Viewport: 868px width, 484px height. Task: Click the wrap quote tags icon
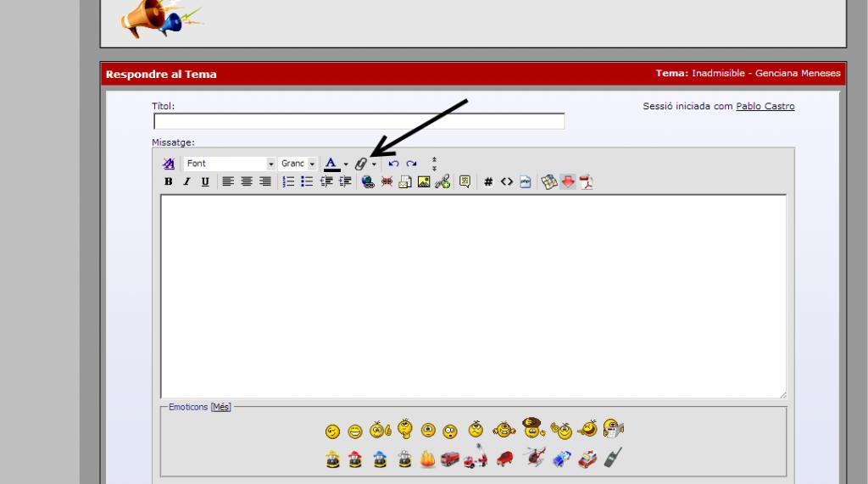tap(465, 181)
